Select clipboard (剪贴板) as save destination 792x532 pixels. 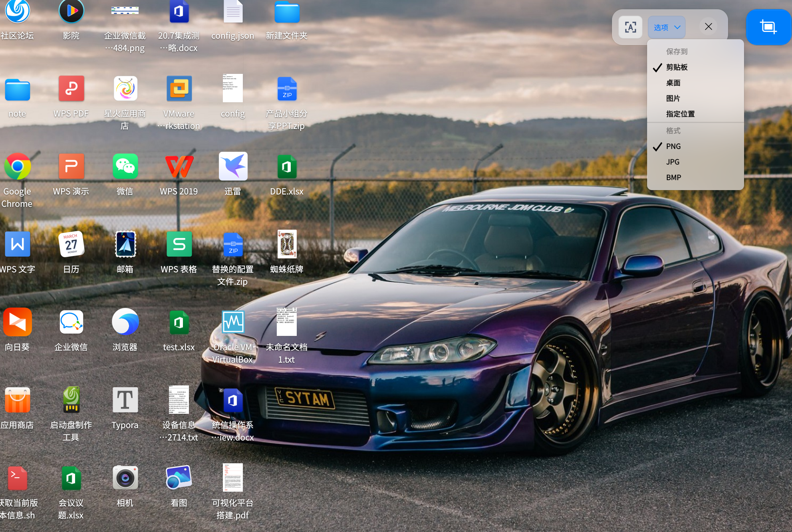[677, 67]
